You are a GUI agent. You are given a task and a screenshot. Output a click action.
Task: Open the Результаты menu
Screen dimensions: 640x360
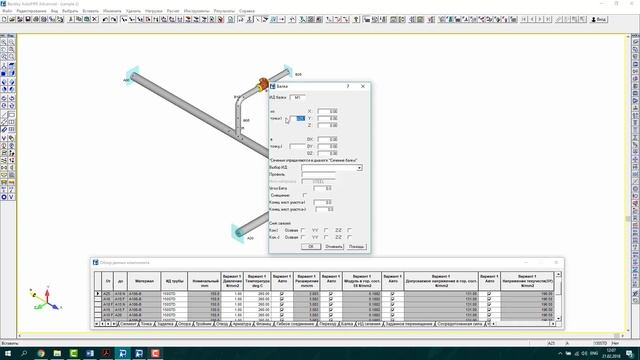[224, 11]
